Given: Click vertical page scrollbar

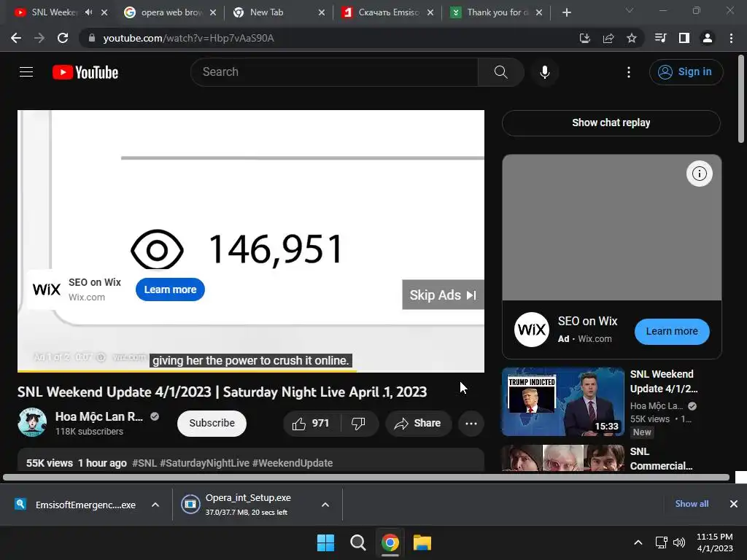Looking at the screenshot, I should pyautogui.click(x=741, y=99).
